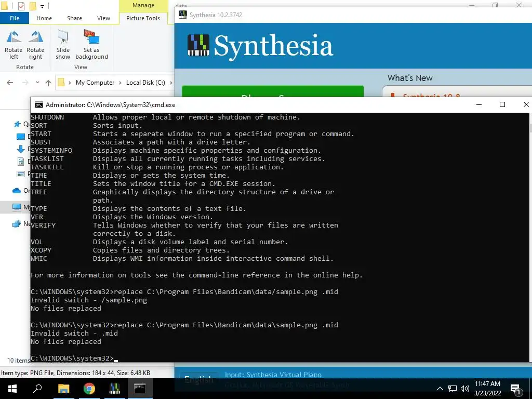Open the File menu in Explorer
Image resolution: width=532 pixels, height=399 pixels.
click(x=14, y=18)
